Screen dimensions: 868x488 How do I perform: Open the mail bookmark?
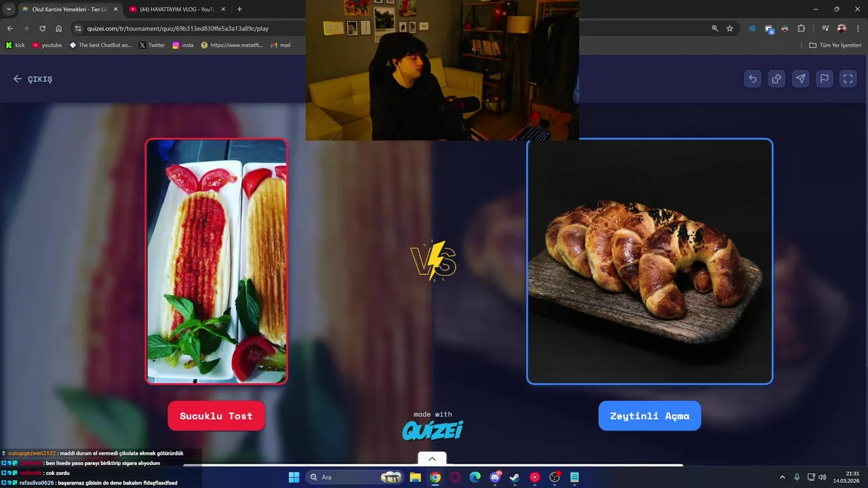[280, 45]
